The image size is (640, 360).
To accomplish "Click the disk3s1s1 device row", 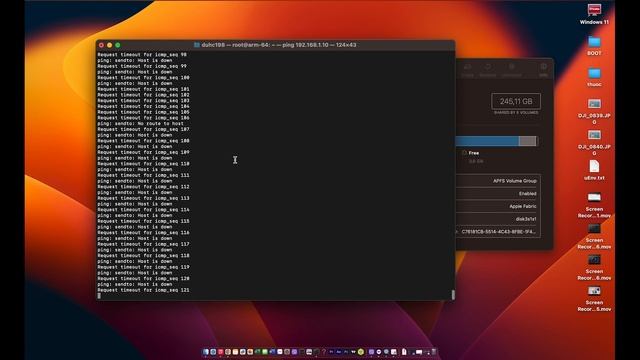I will click(x=498, y=219).
